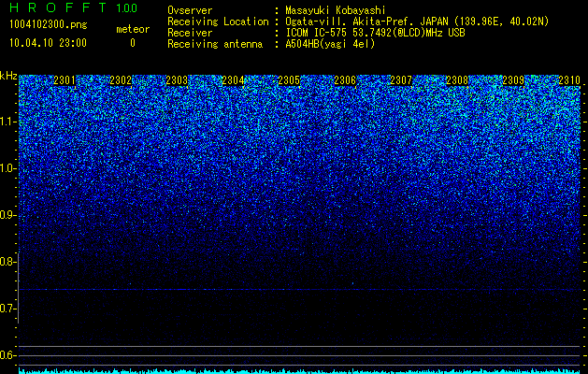Viewport: 588px width, 374px height.
Task: Click the 2309 time marker
Action: [513, 80]
